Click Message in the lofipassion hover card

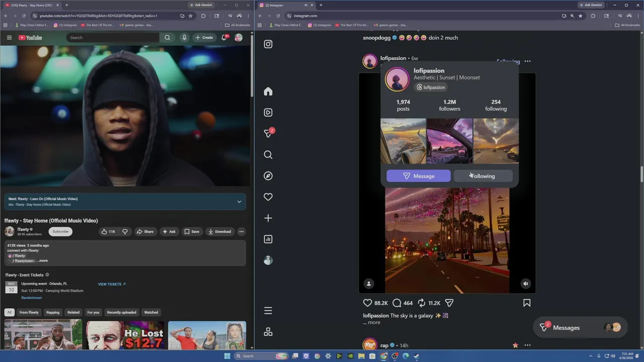pos(419,176)
